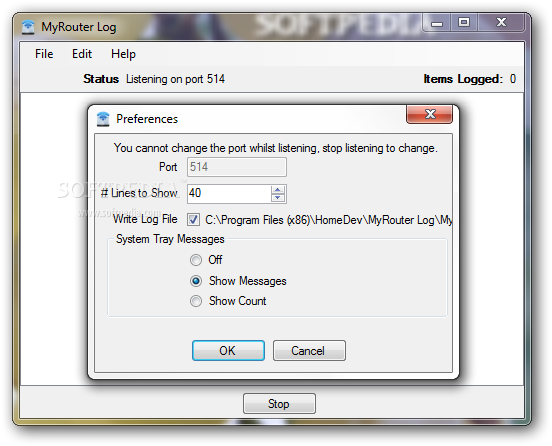
Task: Click the disabled Port field showing 514
Action: [237, 167]
